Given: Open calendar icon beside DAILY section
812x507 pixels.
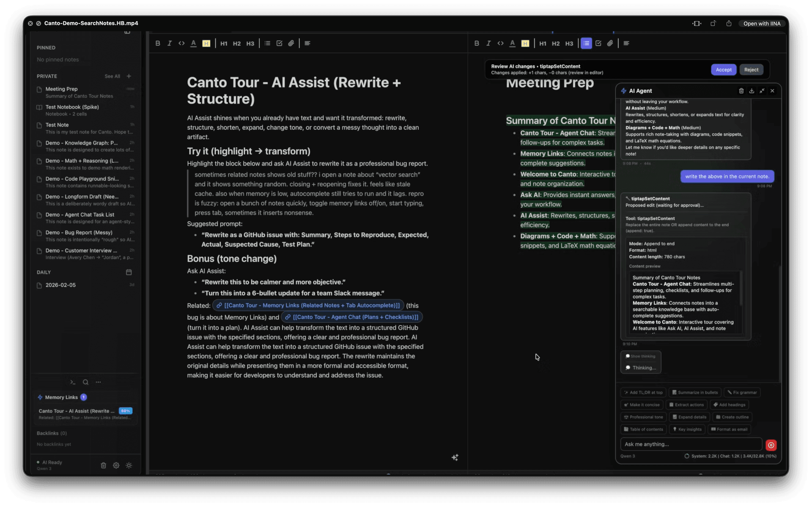Looking at the screenshot, I should (x=129, y=272).
